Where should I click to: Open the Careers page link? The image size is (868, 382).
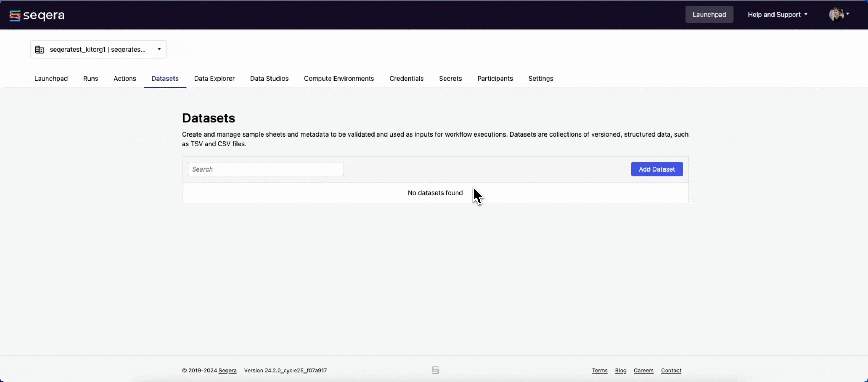point(644,370)
